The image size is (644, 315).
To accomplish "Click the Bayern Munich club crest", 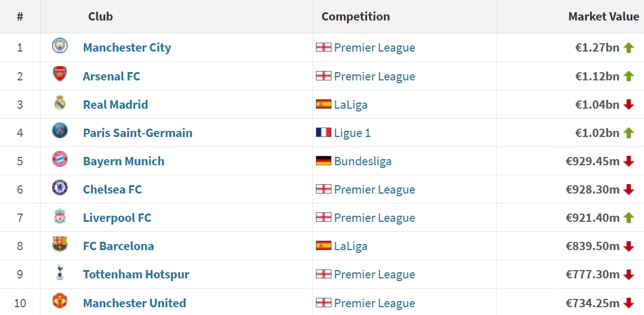I will click(60, 160).
